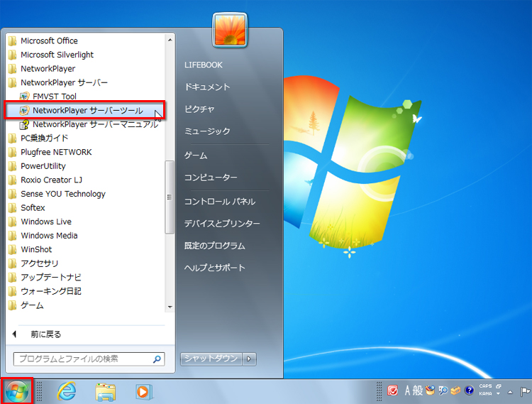The image size is (532, 404).
Task: Expand the Microsoft Silverlight folder
Action: coord(86,55)
